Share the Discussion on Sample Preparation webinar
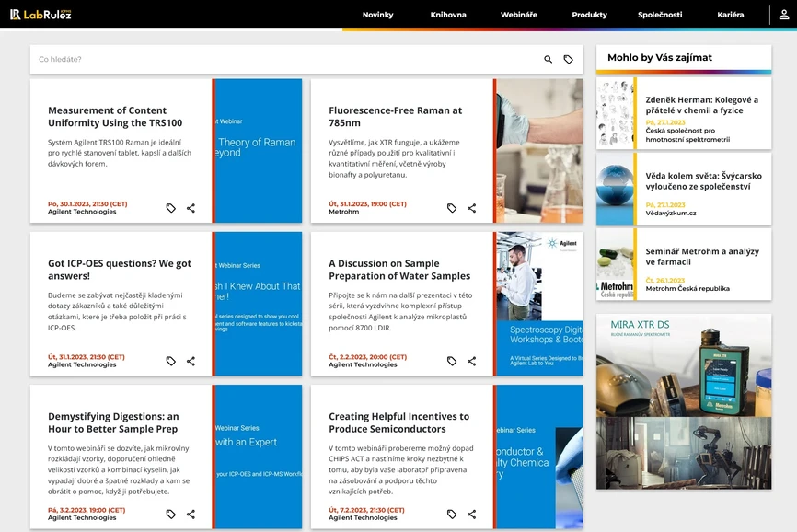The image size is (797, 532). coord(472,361)
